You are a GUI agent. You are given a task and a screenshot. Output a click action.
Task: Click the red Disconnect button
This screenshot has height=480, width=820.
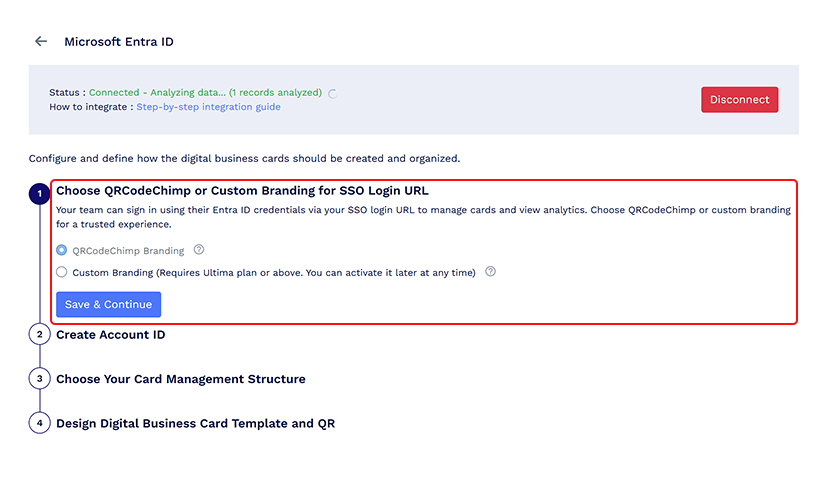739,99
